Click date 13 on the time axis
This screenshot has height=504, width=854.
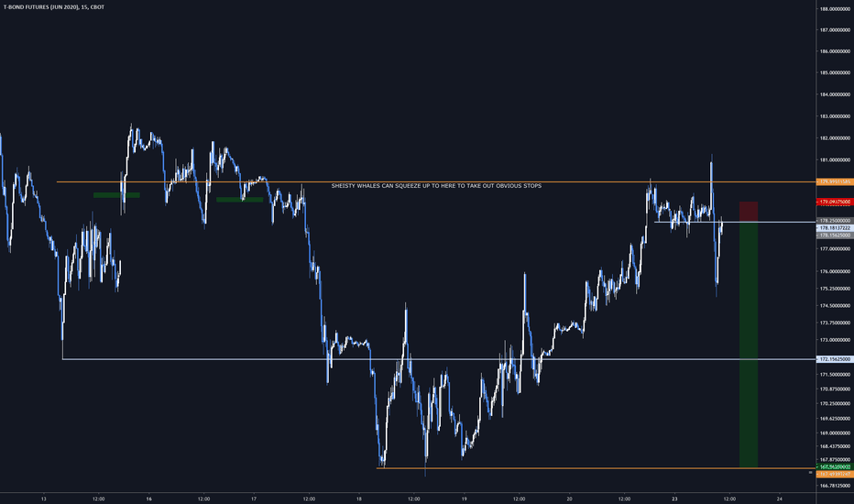(x=44, y=499)
